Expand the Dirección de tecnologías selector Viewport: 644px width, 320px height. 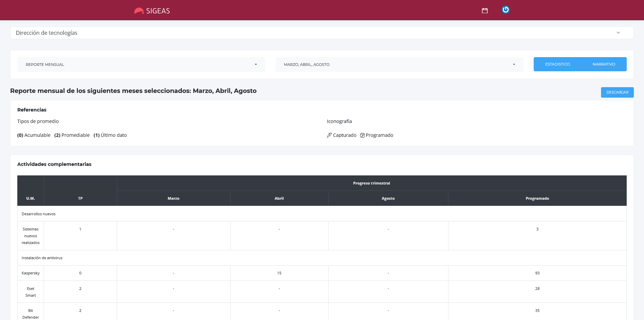click(x=322, y=33)
